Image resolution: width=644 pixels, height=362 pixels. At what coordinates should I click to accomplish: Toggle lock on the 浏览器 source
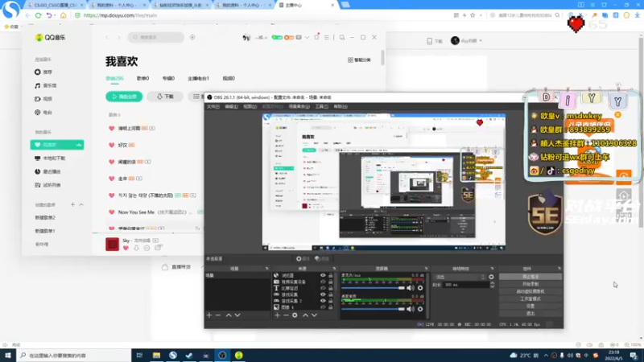(x=331, y=275)
